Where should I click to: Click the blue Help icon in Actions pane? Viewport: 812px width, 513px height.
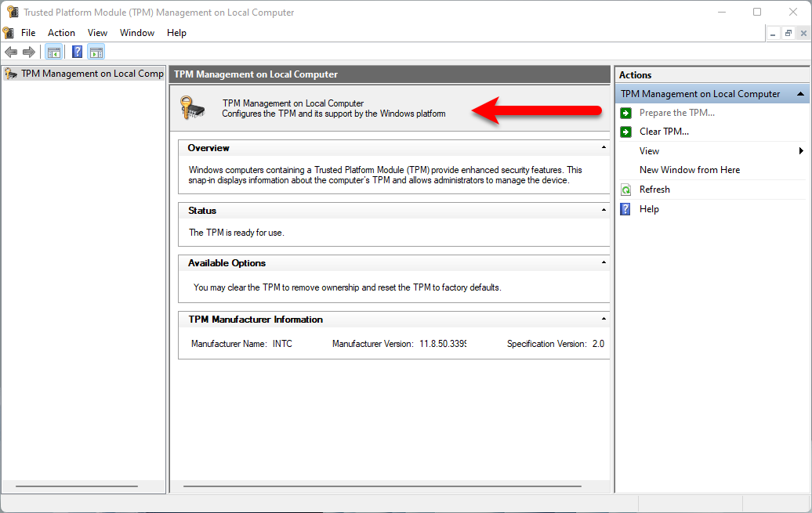point(625,209)
